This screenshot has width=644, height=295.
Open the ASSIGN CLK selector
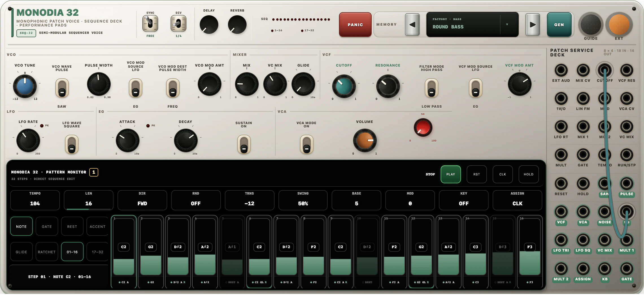coord(517,200)
